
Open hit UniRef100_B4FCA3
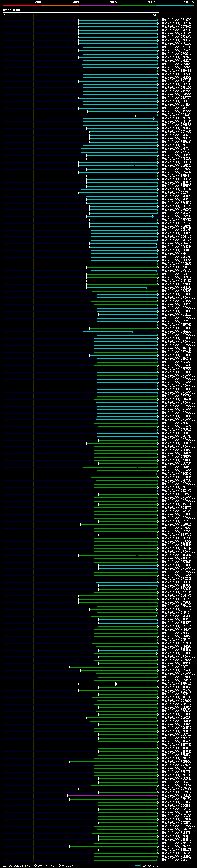(x=176, y=142)
